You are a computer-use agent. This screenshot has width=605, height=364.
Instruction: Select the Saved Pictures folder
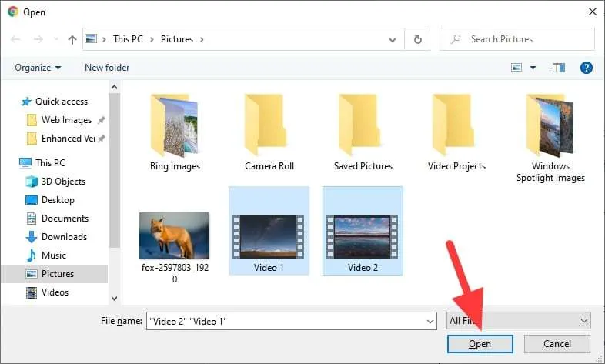pyautogui.click(x=363, y=132)
